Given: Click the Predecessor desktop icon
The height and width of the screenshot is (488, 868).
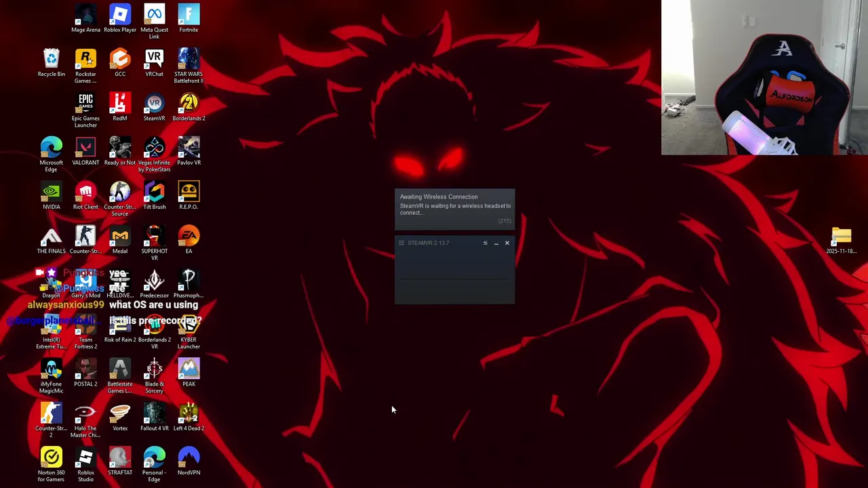Looking at the screenshot, I should click(x=154, y=284).
